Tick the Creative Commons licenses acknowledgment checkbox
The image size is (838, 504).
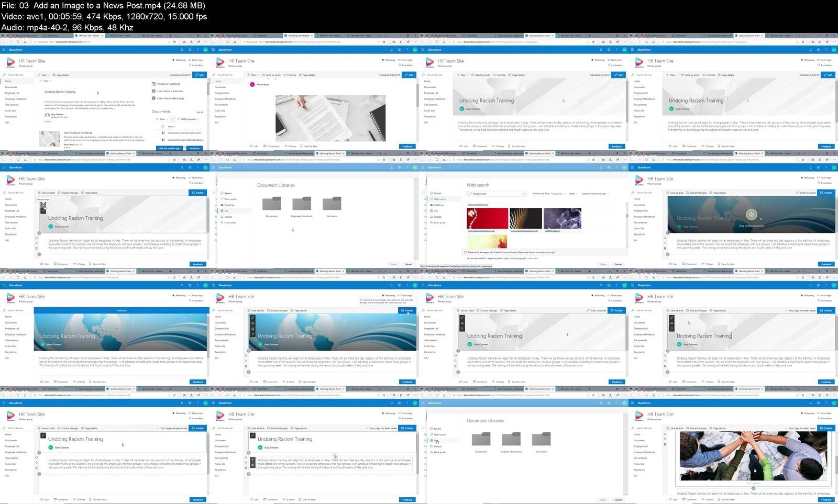(x=465, y=252)
